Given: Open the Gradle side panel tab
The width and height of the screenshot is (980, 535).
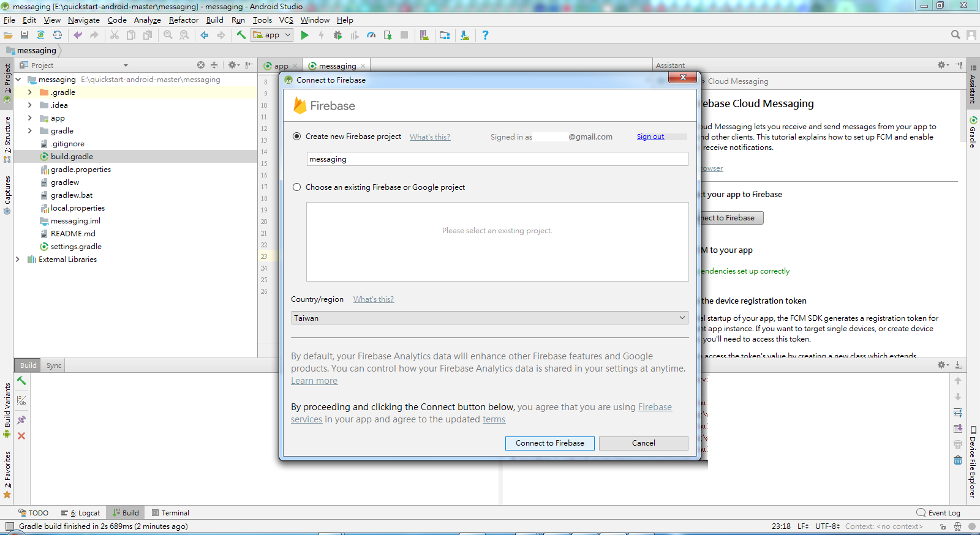Looking at the screenshot, I should 973,132.
